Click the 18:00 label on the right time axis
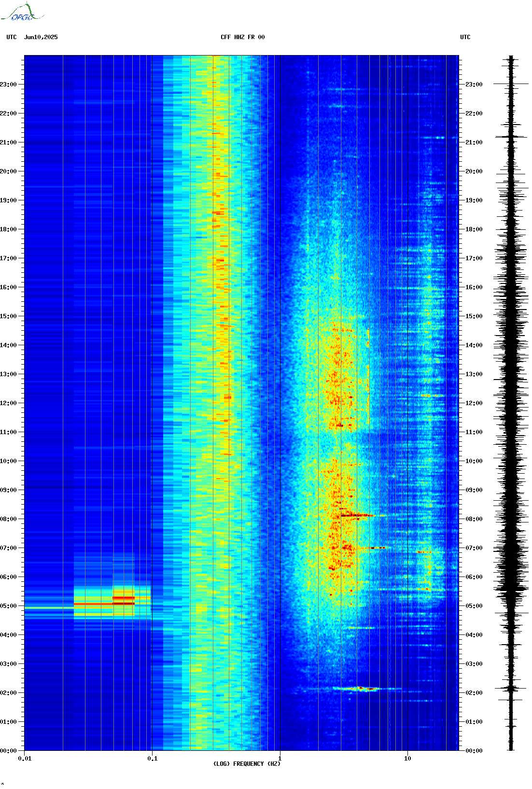The height and width of the screenshot is (789, 532). [x=474, y=229]
